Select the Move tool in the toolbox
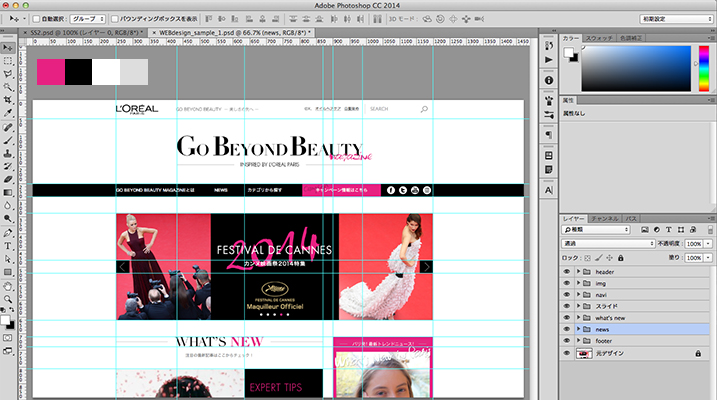The width and height of the screenshot is (717, 400). point(8,47)
